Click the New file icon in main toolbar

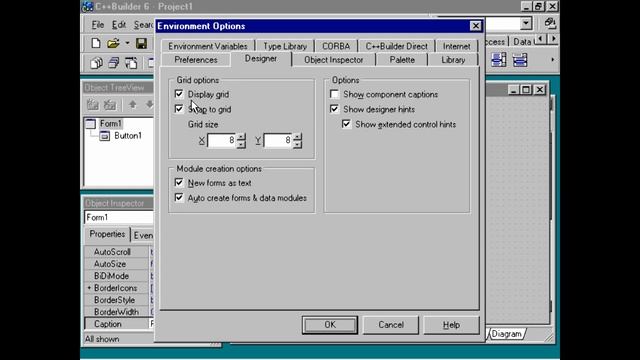96,43
